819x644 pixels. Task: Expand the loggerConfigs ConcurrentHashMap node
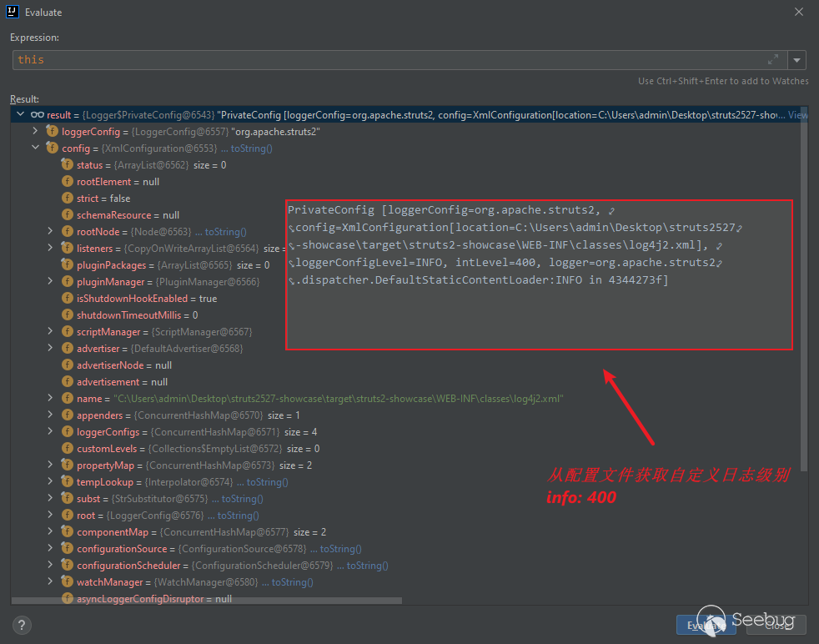coord(50,432)
